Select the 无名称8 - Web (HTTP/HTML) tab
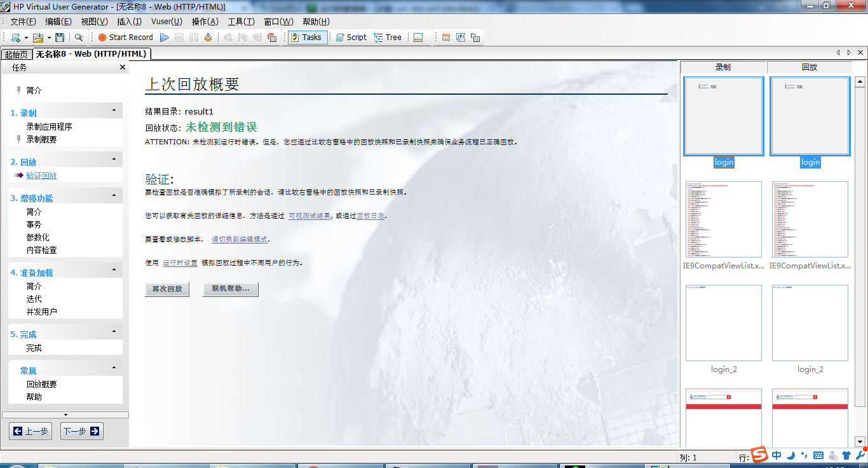Image resolution: width=868 pixels, height=468 pixels. point(92,54)
